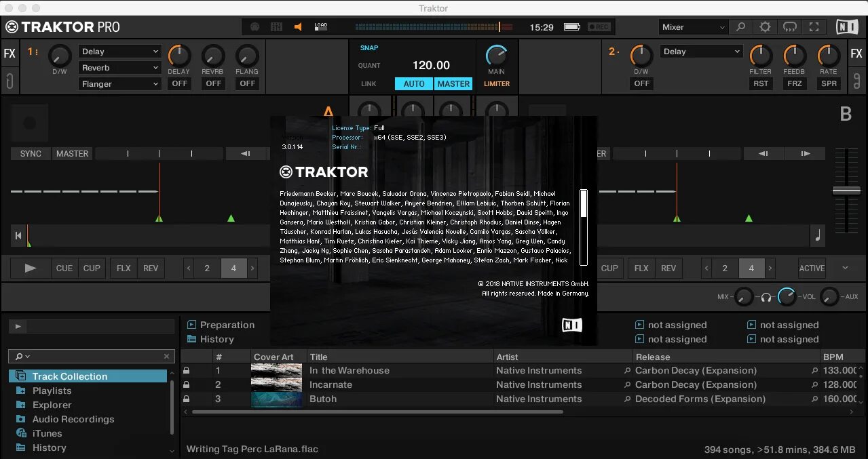
Task: Increase Deck B loop size arrow
Action: [770, 268]
